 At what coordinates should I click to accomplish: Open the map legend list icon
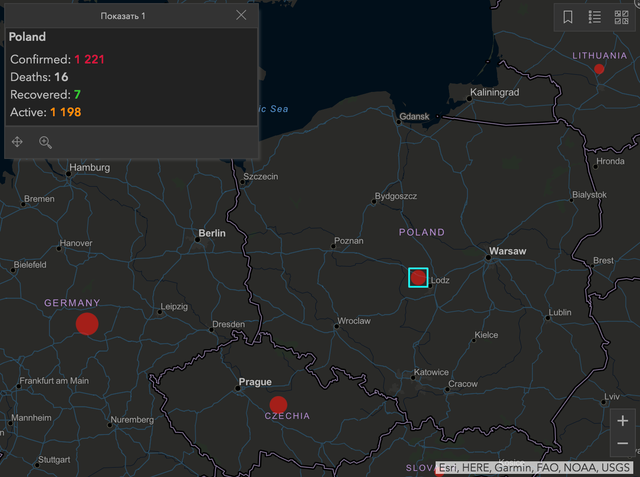594,17
